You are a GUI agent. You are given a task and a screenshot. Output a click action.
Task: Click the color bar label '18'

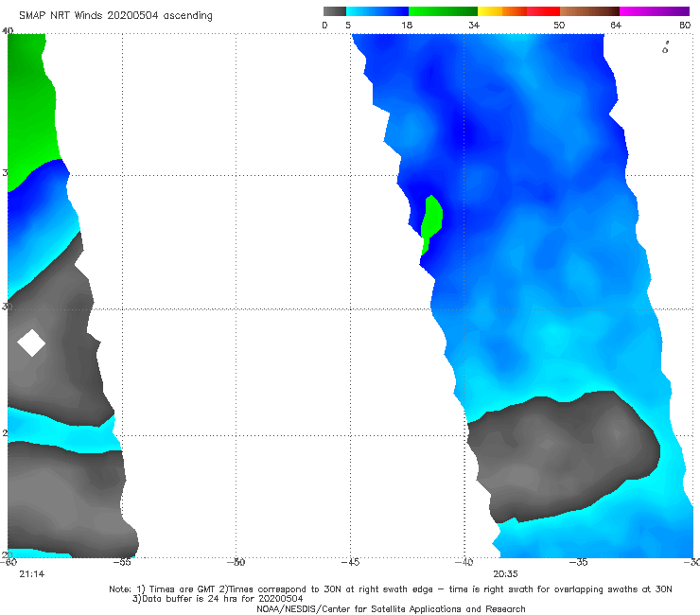pos(407,26)
